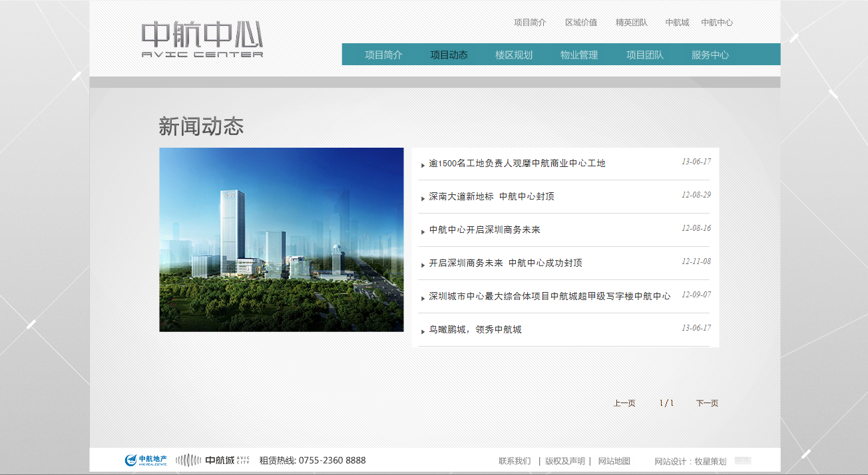Click the 新闻动态 heading
The width and height of the screenshot is (868, 475).
[201, 126]
